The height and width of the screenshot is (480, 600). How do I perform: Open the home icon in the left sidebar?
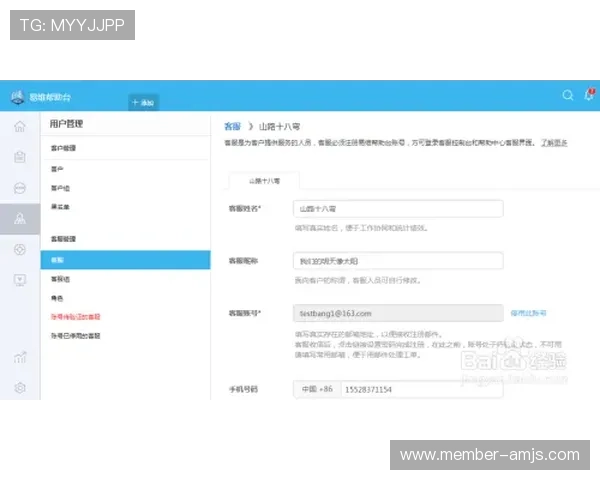(20, 126)
